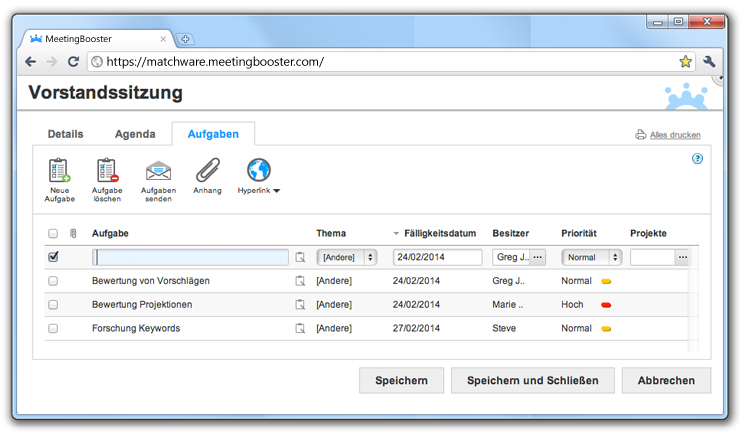Switch to the Details tab

point(65,134)
